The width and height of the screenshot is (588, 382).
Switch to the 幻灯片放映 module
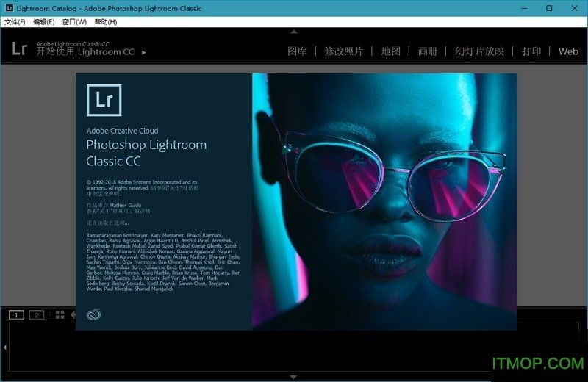[479, 51]
